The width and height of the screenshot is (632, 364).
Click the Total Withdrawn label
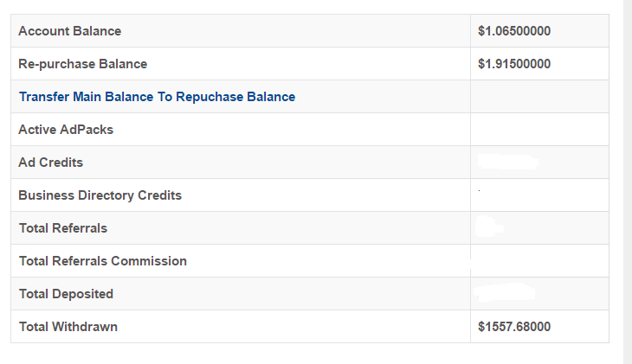click(68, 327)
